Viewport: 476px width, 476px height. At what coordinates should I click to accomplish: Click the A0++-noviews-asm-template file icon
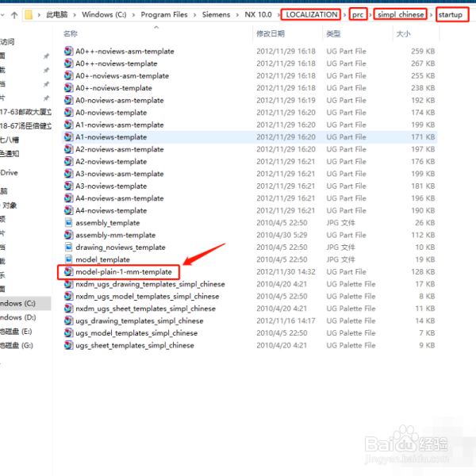[68, 51]
